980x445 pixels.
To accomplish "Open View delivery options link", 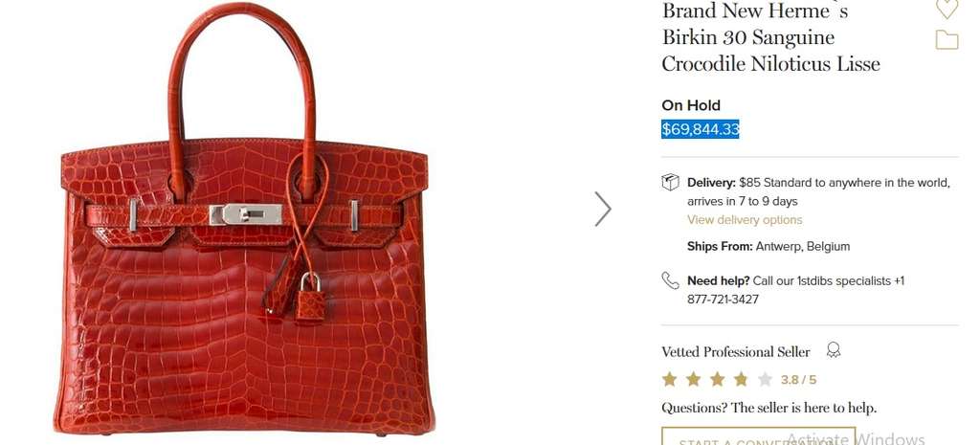I will point(745,220).
